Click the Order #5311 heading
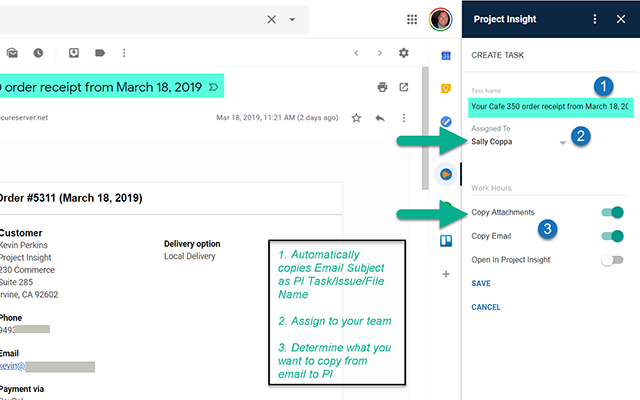The image size is (640, 400). tap(71, 198)
